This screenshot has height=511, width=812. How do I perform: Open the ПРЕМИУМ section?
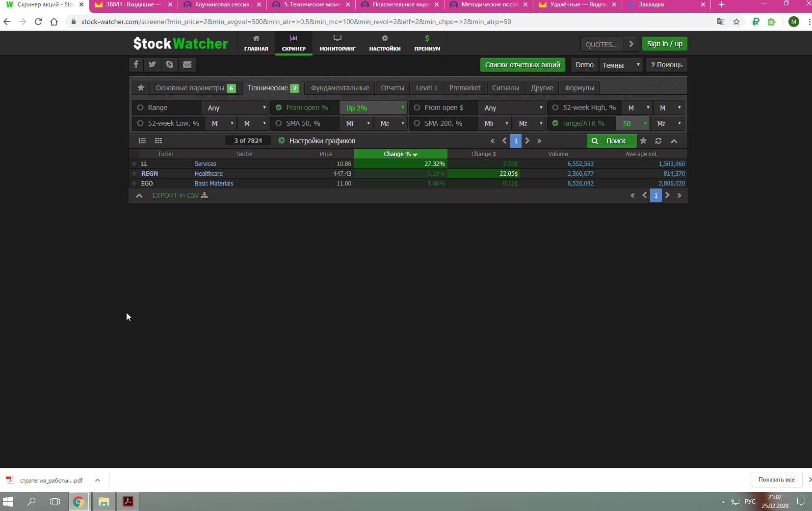point(427,43)
